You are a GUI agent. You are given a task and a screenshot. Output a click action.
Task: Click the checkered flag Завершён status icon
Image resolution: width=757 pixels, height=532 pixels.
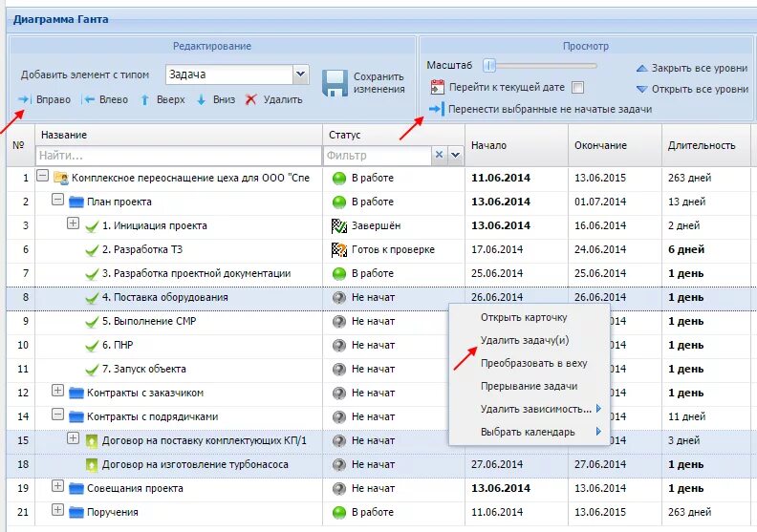(x=339, y=225)
